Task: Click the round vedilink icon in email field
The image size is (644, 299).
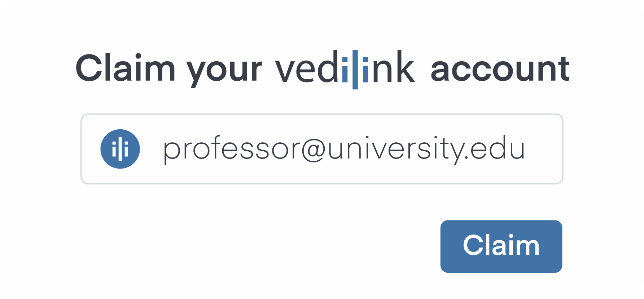Action: [x=120, y=149]
